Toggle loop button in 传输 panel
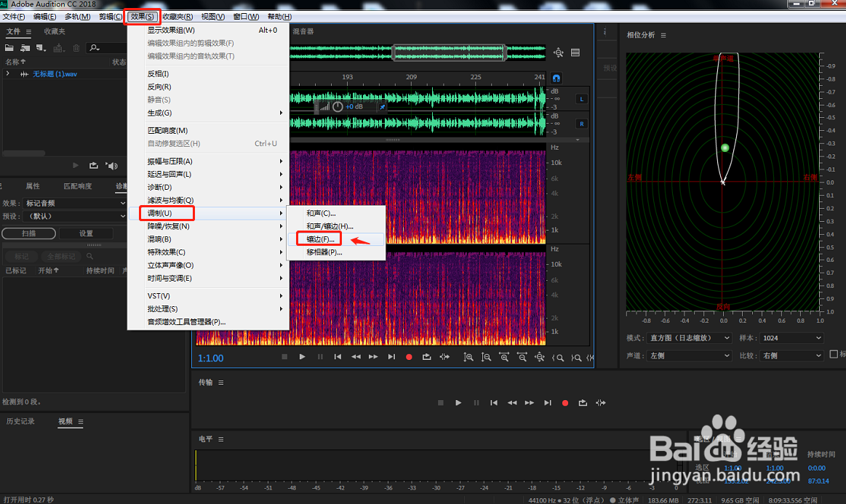 tap(583, 403)
